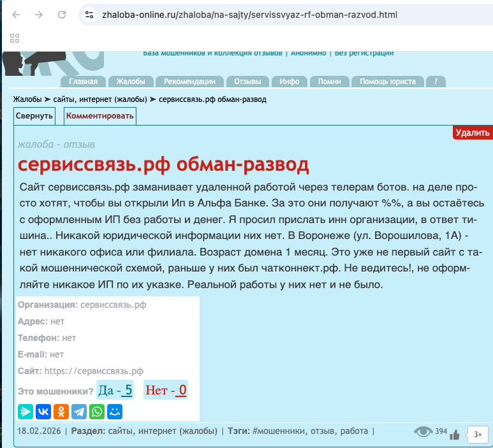Screen dimensions: 493x448
Task: Click the Без регистрации header link
Action: 364,54
